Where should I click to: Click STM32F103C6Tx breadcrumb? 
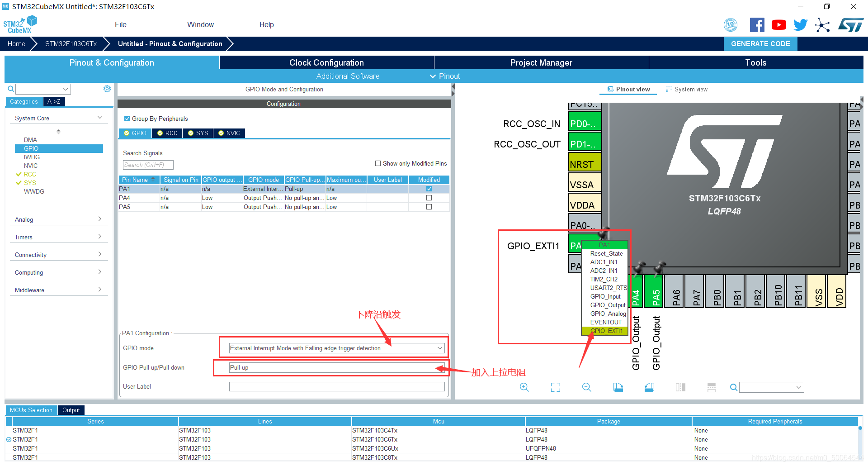point(71,44)
